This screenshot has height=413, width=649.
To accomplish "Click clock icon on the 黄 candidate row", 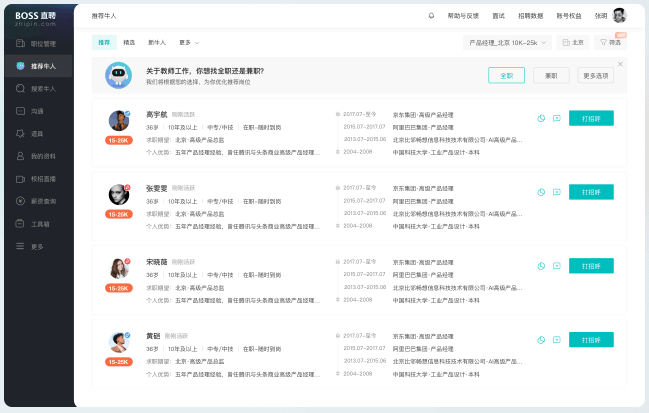I will (541, 340).
